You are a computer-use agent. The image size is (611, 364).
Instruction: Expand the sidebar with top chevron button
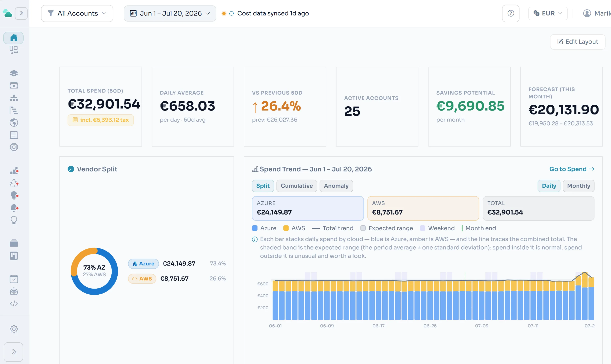[x=21, y=13]
